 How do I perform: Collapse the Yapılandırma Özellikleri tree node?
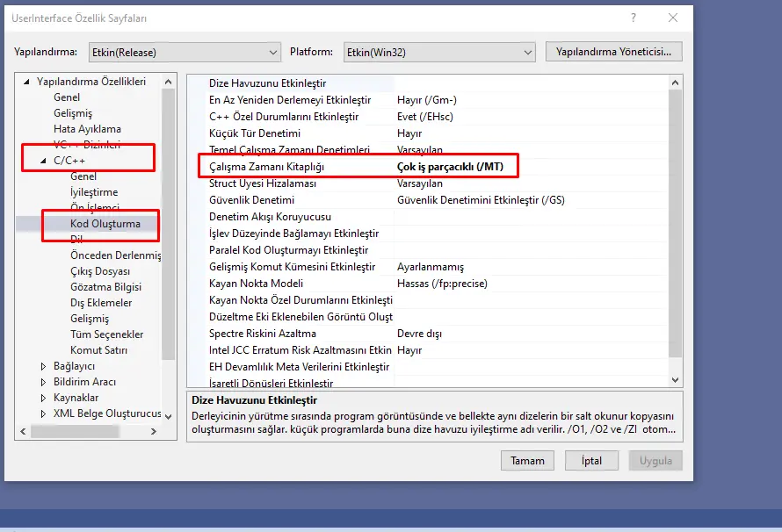pos(26,82)
